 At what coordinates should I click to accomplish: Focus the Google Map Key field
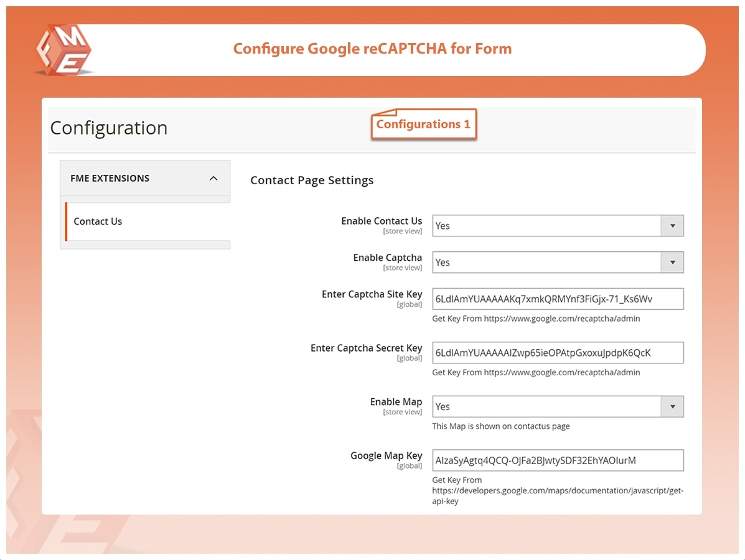pyautogui.click(x=558, y=460)
